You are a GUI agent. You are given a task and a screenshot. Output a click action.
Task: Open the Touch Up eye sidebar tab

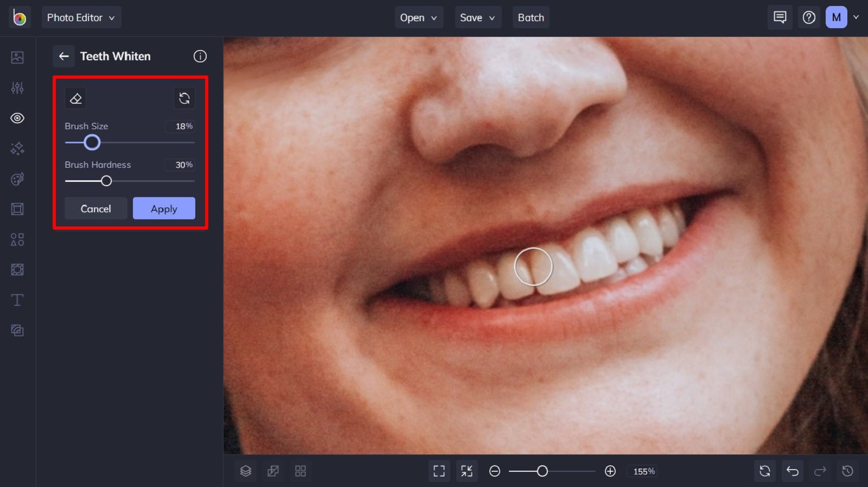point(17,118)
